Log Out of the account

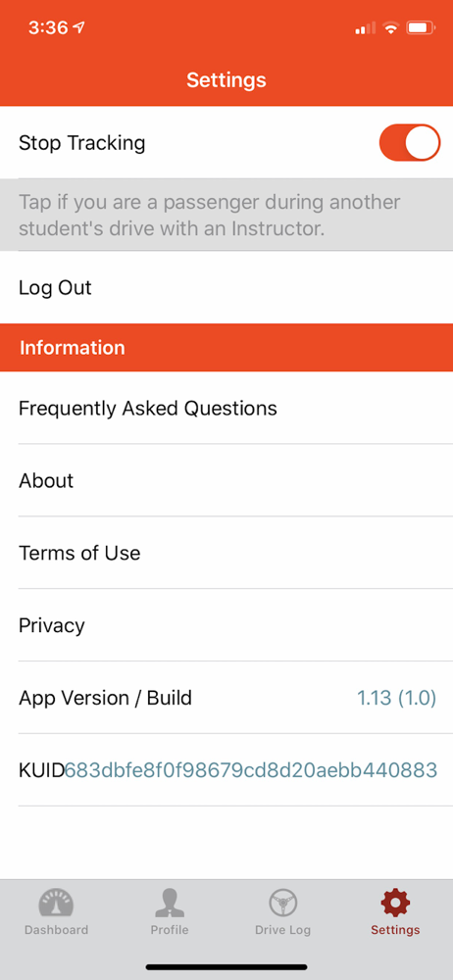point(226,287)
